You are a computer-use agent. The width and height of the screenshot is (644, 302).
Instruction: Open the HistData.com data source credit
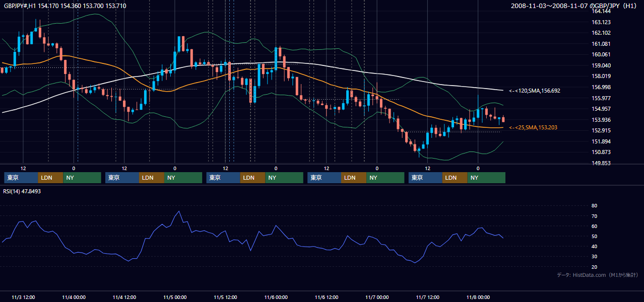[x=598, y=275]
